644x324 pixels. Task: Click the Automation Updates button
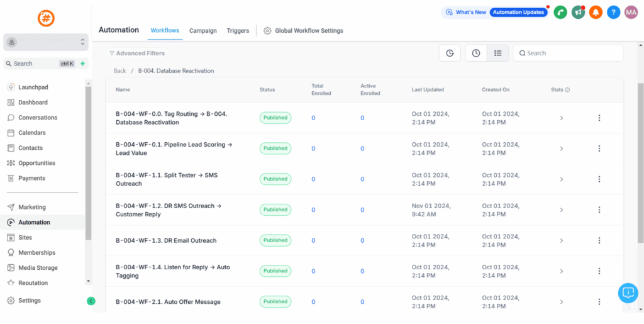click(x=518, y=12)
